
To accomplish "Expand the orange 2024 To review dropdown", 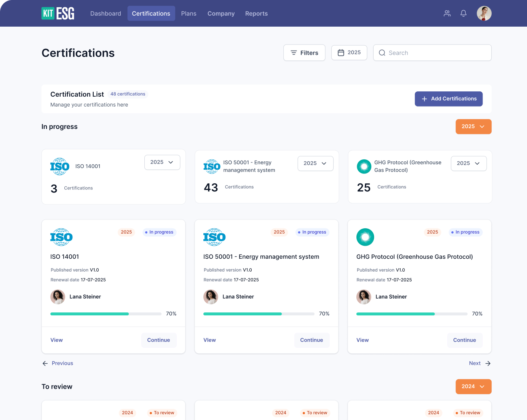I will tap(473, 387).
